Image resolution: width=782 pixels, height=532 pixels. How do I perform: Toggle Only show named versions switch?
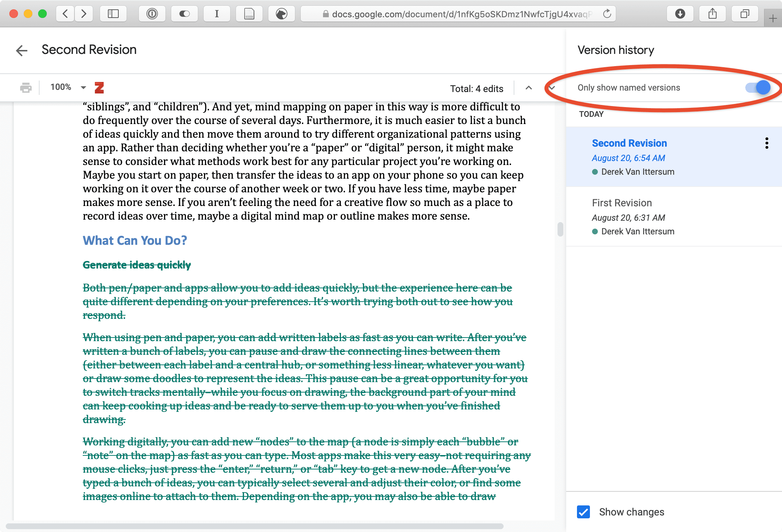pos(758,87)
